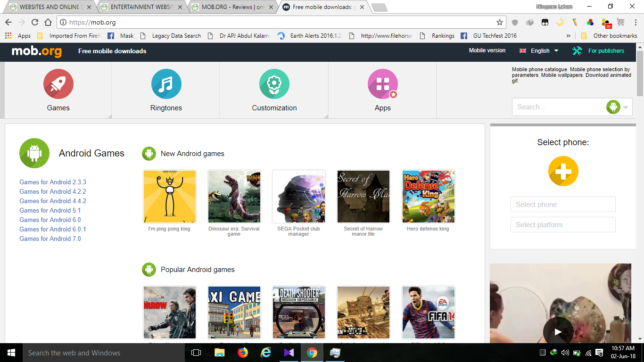Switch to MOB.ORG Reviews tab
The width and height of the screenshot is (644, 362).
232,7
